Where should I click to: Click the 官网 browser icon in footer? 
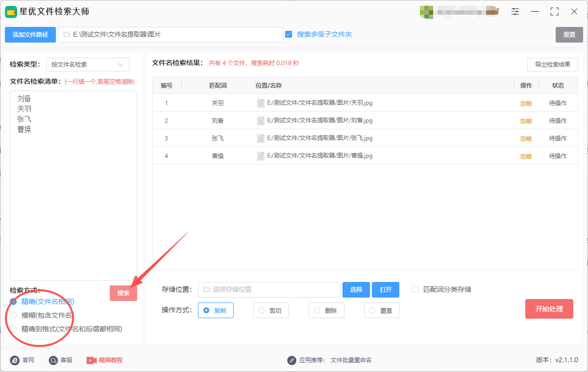point(15,360)
